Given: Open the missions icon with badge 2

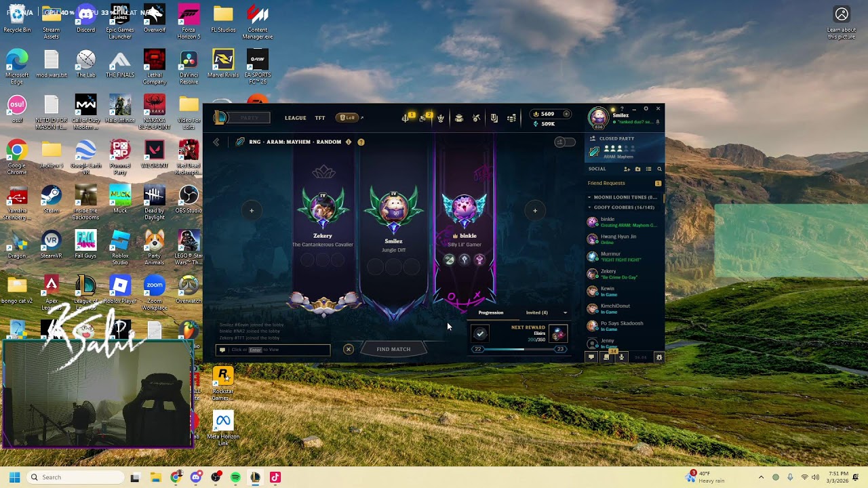Looking at the screenshot, I should pyautogui.click(x=424, y=118).
